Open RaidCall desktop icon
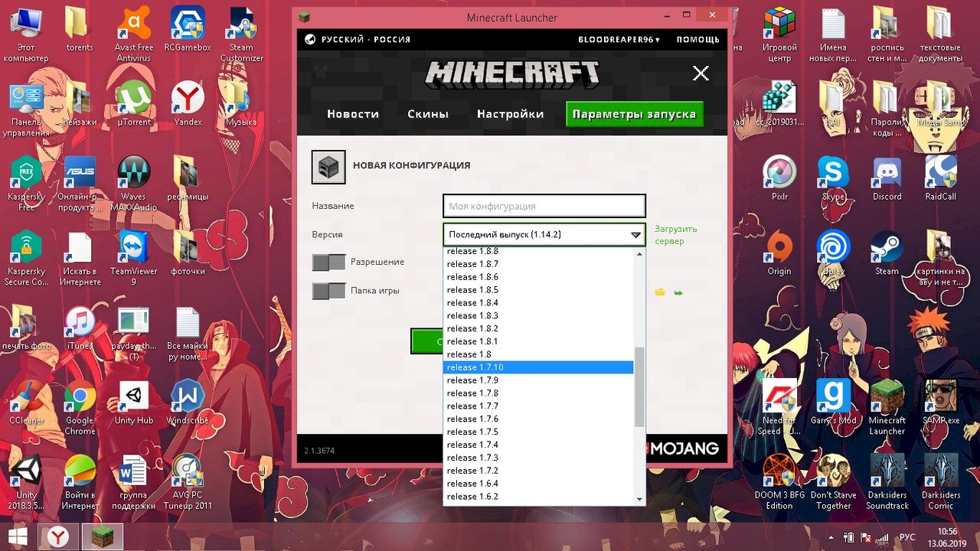Image resolution: width=980 pixels, height=551 pixels. [940, 178]
